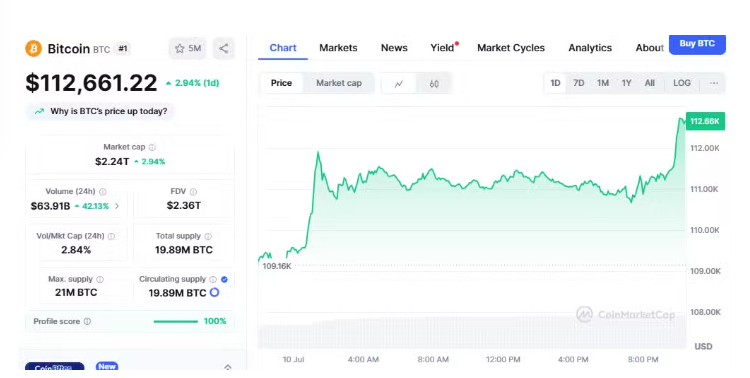
Task: Open the News tab
Action: (394, 48)
